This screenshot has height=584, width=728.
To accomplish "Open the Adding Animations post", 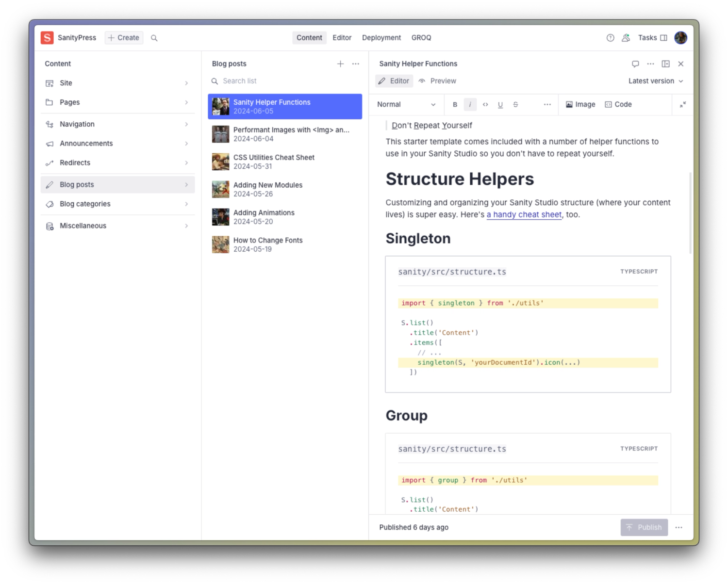I will point(285,217).
